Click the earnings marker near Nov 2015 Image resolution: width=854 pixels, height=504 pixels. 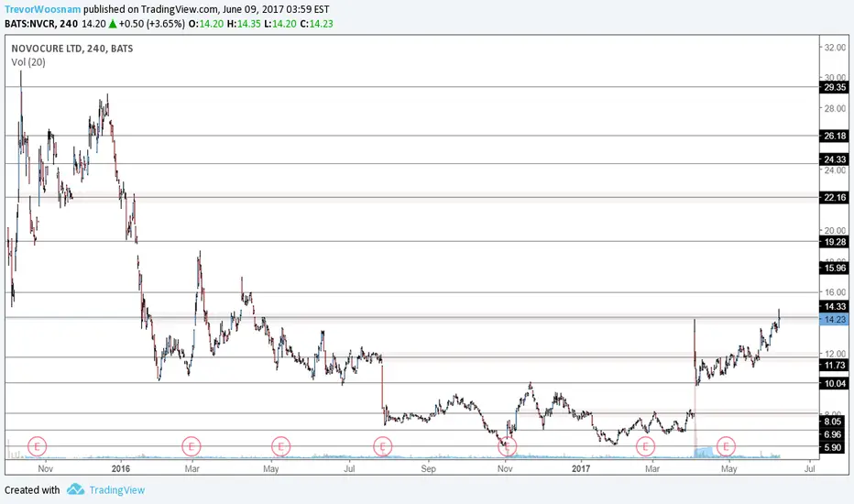[37, 447]
